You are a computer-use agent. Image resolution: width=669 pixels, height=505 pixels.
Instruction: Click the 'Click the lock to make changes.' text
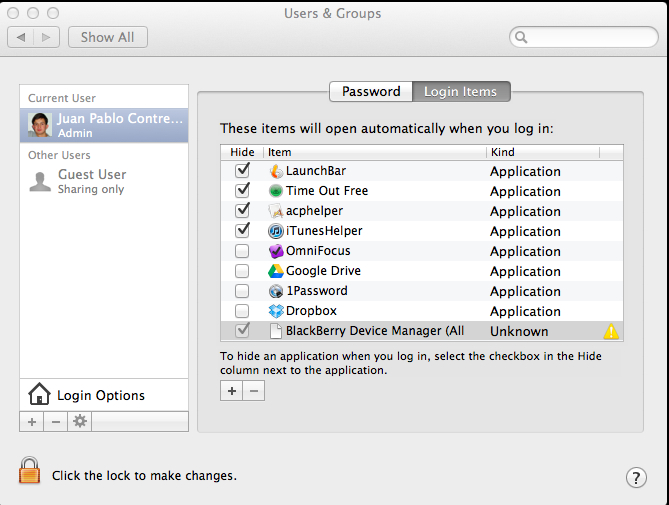144,476
